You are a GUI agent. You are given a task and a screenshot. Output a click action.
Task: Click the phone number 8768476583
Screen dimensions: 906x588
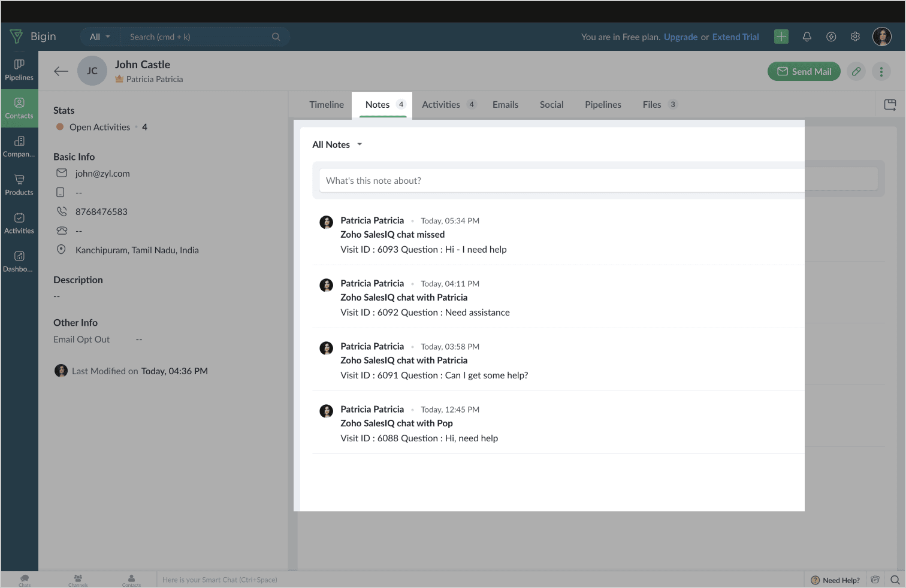pos(101,211)
